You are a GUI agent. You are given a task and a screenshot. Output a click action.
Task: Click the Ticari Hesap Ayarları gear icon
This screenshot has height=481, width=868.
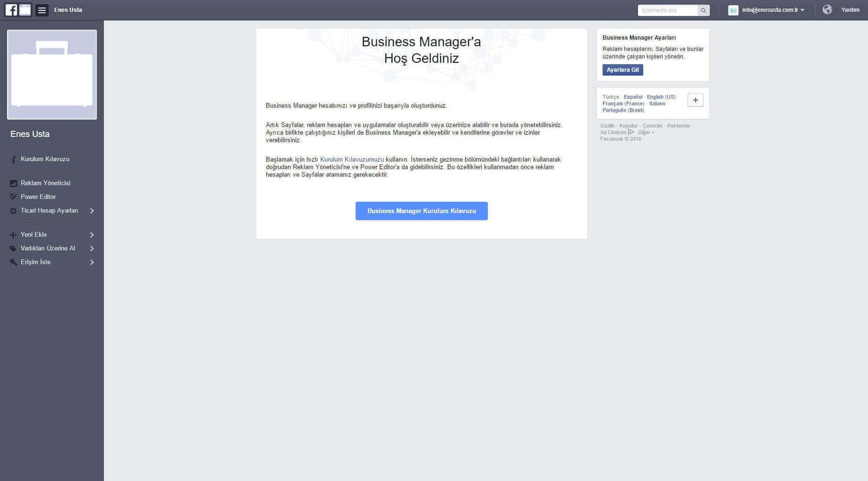14,211
